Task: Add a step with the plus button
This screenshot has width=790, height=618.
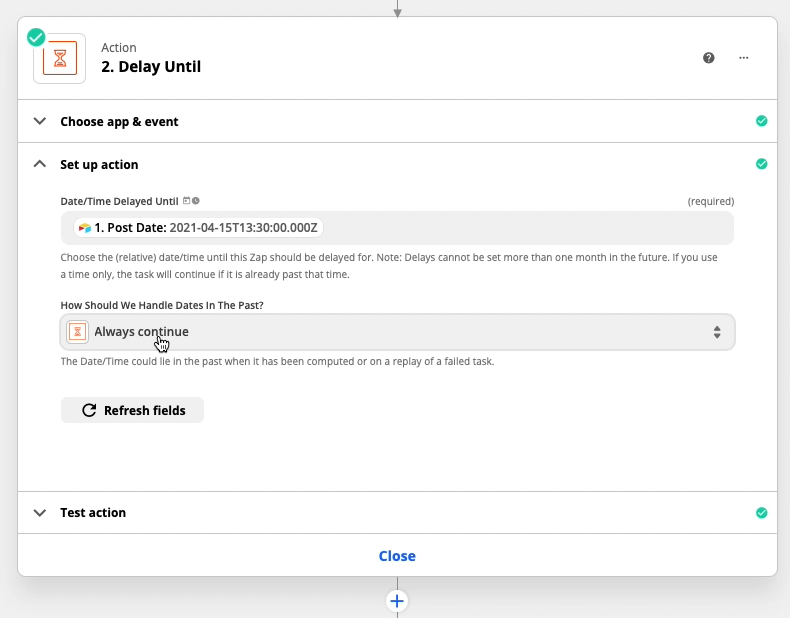Action: pos(397,601)
